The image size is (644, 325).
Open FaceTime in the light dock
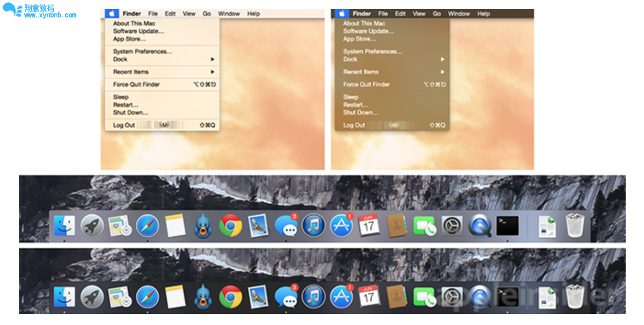click(x=424, y=226)
